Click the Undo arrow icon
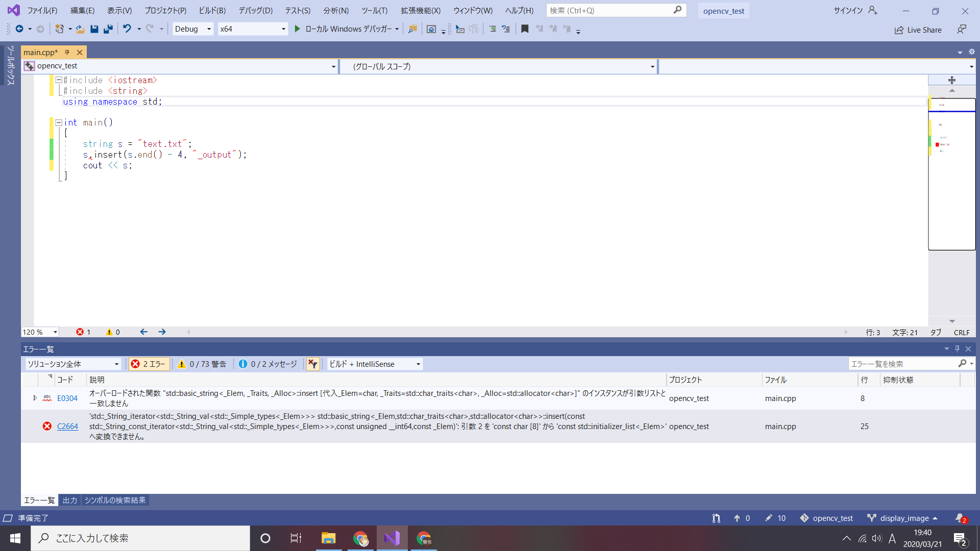The width and height of the screenshot is (980, 551). 127,29
